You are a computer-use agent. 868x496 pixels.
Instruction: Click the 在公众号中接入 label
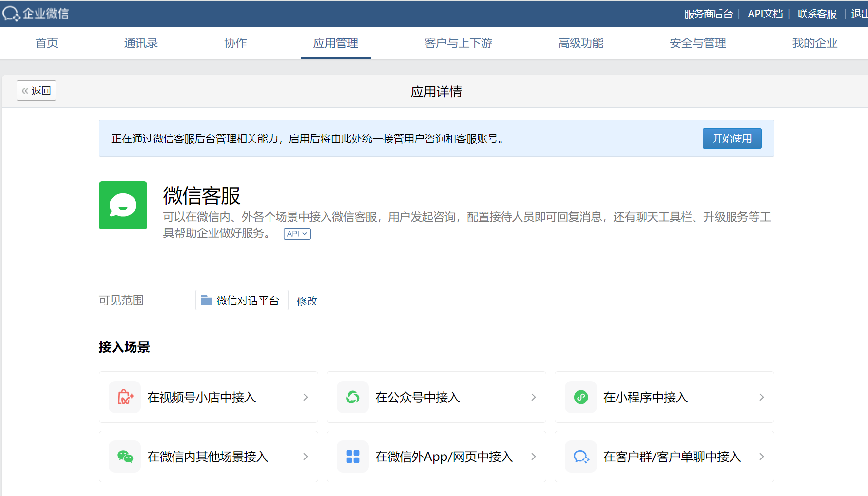point(418,398)
